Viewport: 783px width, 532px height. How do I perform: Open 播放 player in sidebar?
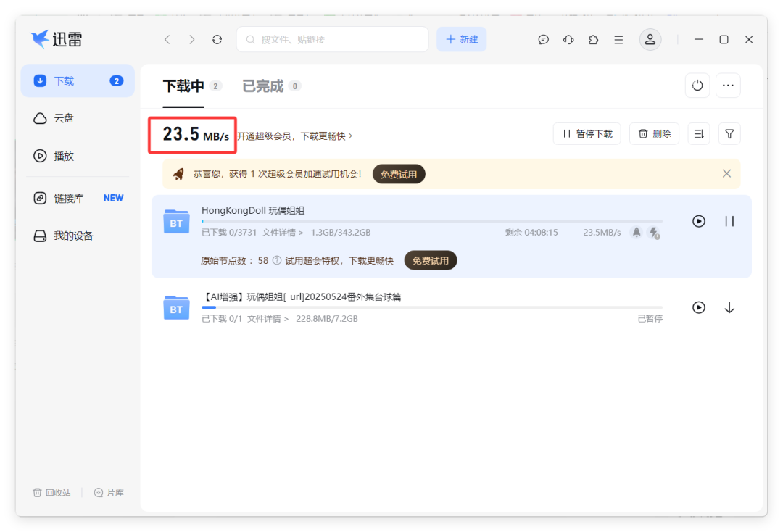pyautogui.click(x=78, y=156)
